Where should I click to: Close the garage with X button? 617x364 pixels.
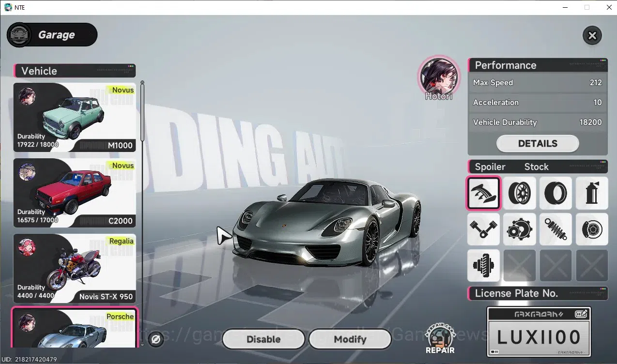point(592,35)
